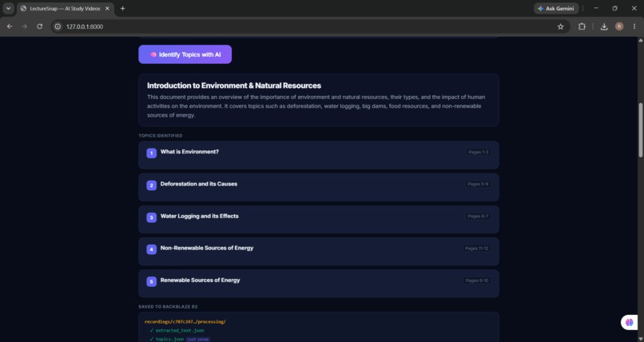Select 'Deforestation and its Causes' topic title
Image resolution: width=644 pixels, height=342 pixels.
point(199,184)
